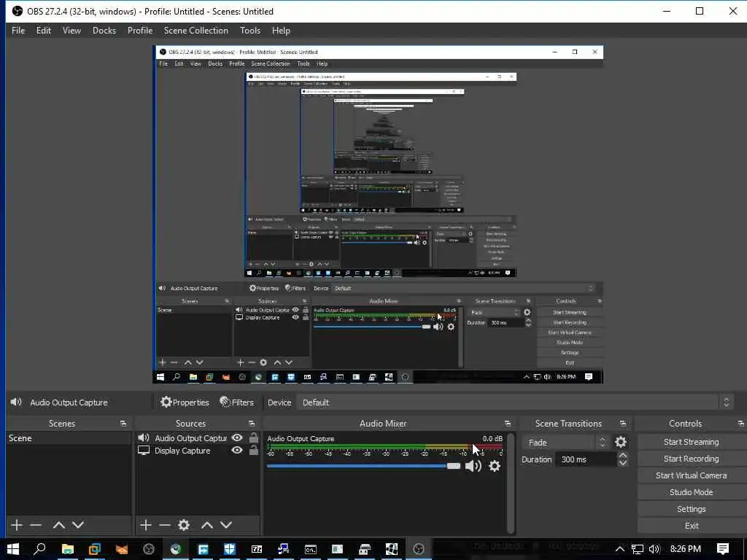Pop out the Controls dock
Image resolution: width=747 pixels, height=560 pixels.
(741, 424)
